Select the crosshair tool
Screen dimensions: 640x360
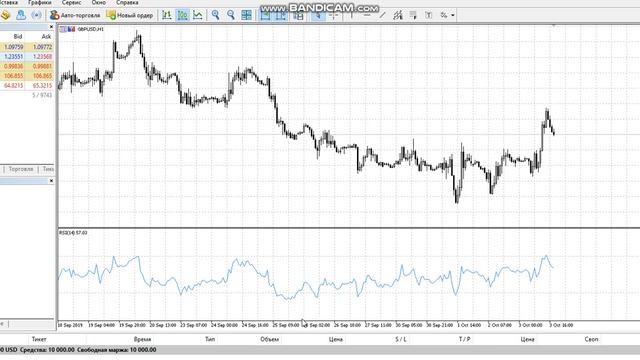point(334,16)
